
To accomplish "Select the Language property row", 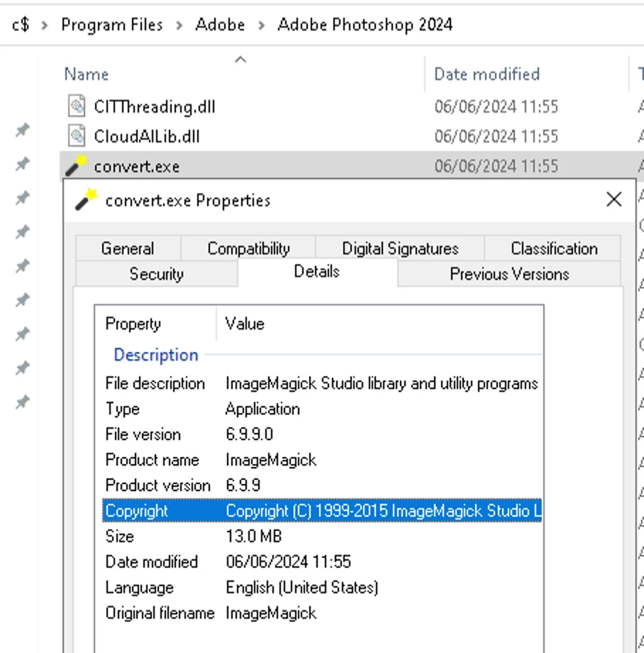I will 322,588.
